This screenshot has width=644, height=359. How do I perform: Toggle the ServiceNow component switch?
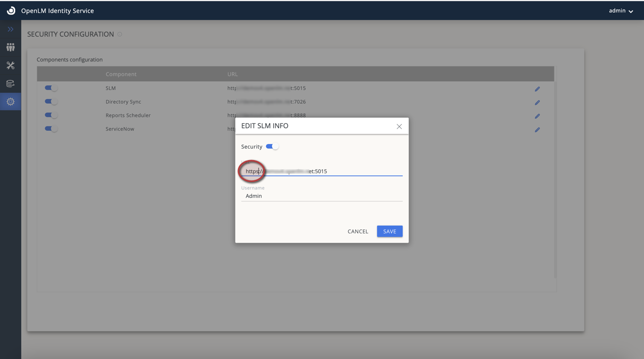[51, 129]
